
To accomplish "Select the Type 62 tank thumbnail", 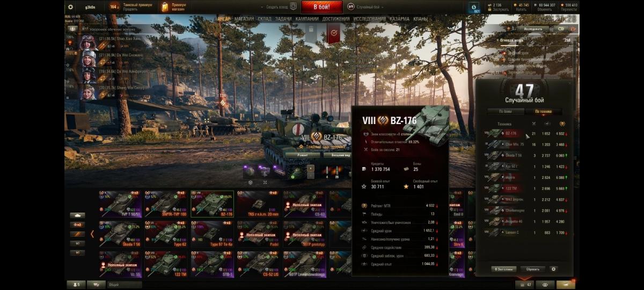I will (x=166, y=234).
